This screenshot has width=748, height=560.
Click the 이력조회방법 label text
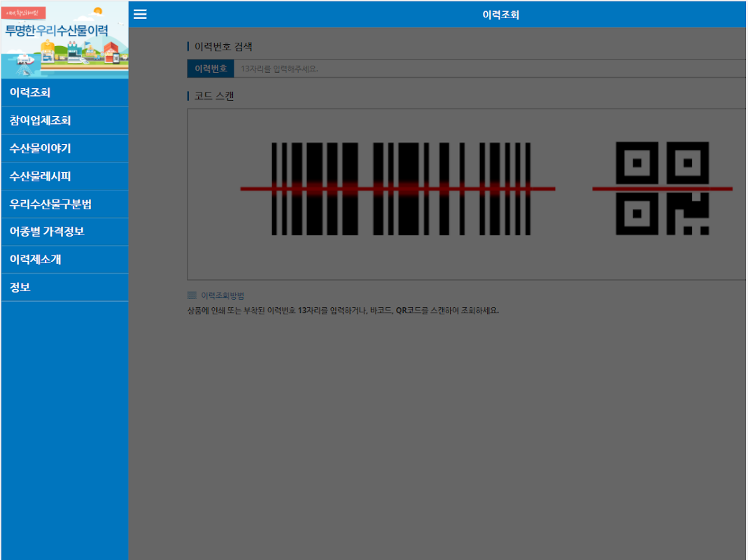click(x=223, y=295)
